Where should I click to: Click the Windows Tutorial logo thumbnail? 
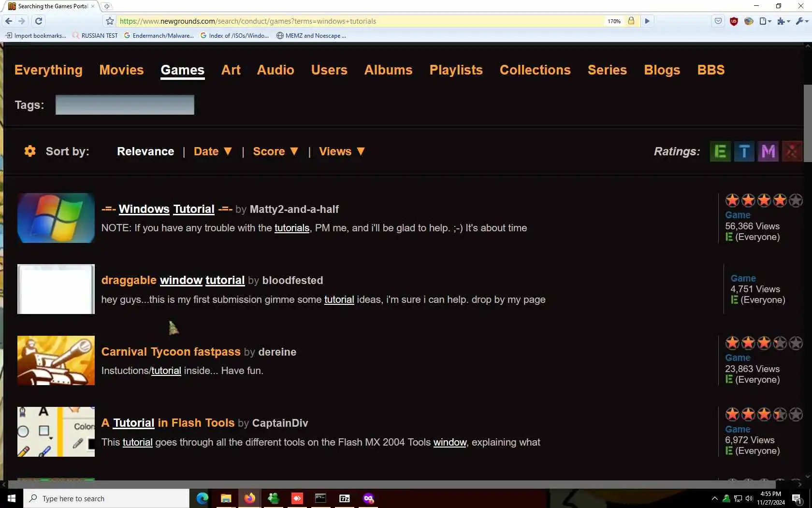pyautogui.click(x=56, y=218)
